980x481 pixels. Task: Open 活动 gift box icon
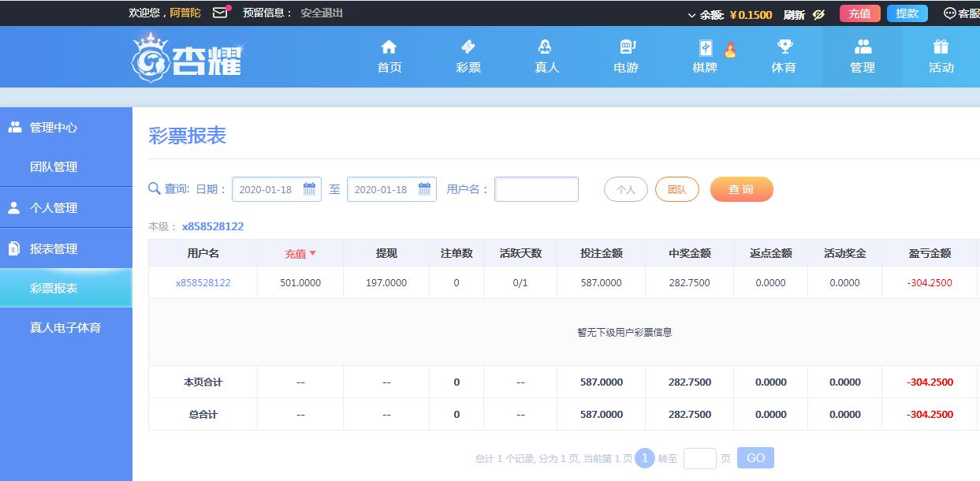tap(941, 47)
